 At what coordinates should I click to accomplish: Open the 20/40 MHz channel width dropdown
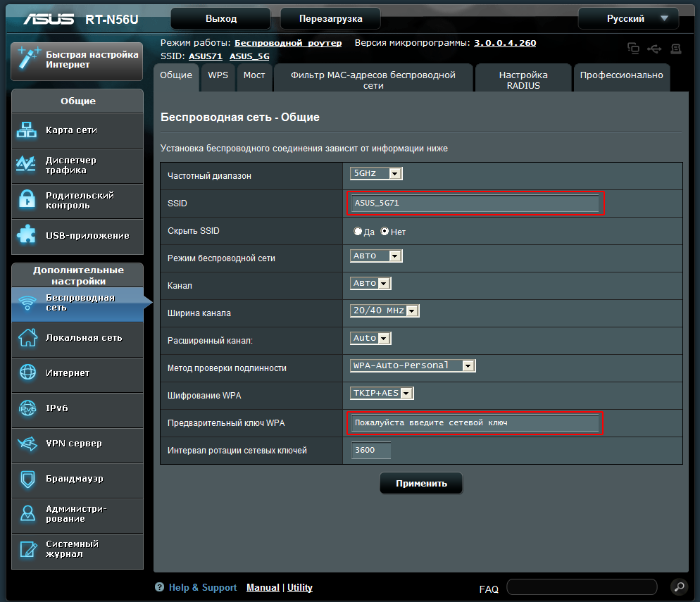(385, 311)
